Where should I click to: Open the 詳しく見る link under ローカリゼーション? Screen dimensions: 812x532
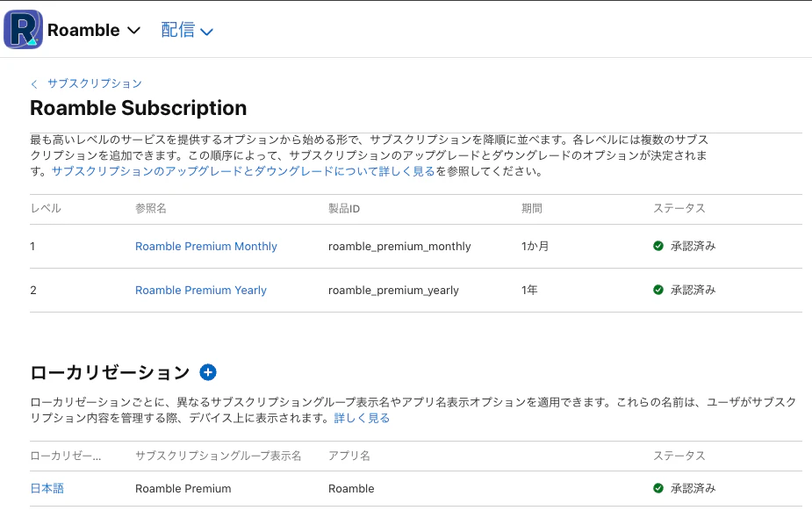tap(362, 418)
